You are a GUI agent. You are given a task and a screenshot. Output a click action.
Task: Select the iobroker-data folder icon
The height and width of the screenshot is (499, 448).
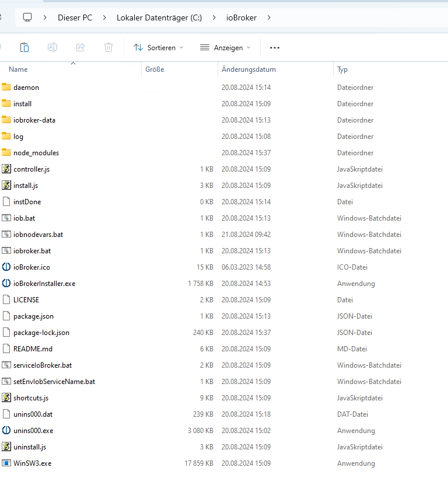[x=6, y=120]
